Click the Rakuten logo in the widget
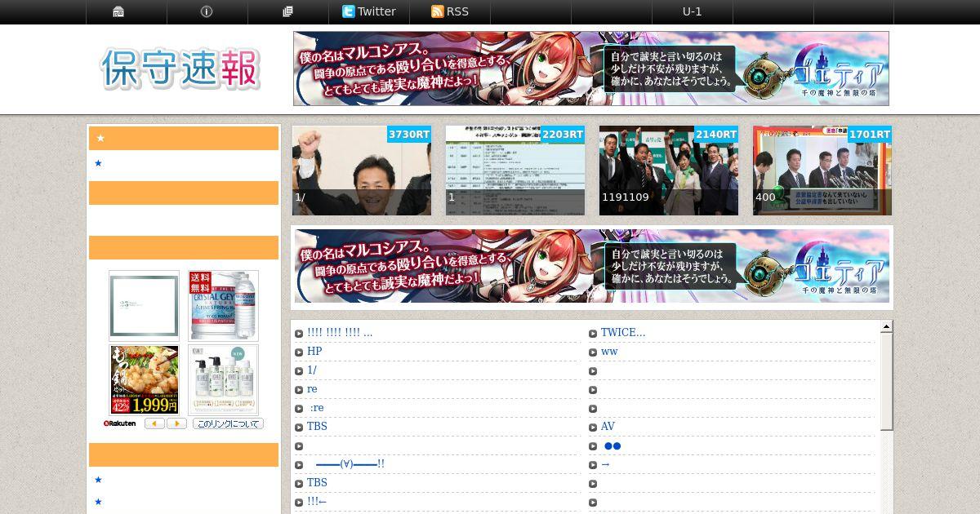The image size is (980, 514). pos(120,424)
